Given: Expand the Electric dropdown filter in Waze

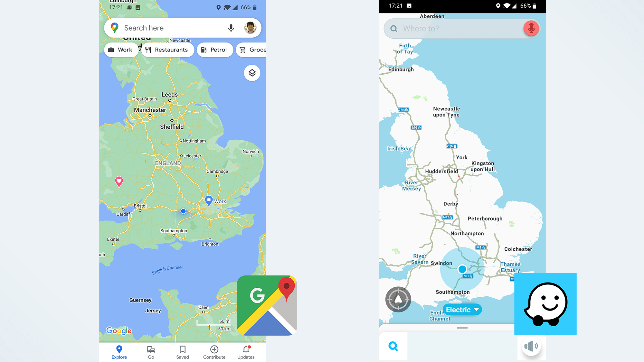Looking at the screenshot, I should click(462, 310).
